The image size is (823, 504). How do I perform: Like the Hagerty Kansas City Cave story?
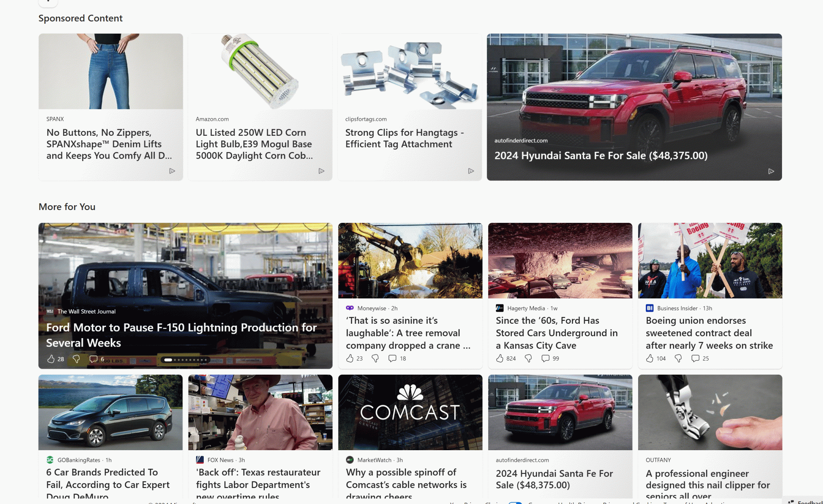tap(500, 358)
